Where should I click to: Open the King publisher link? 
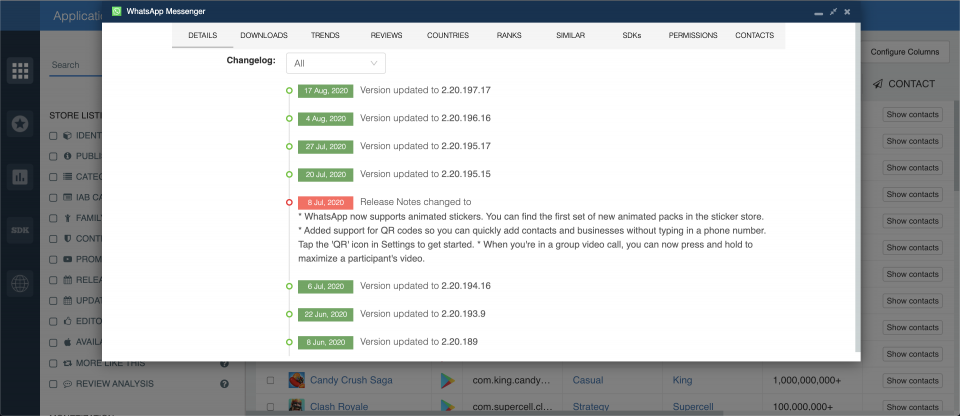coord(682,380)
